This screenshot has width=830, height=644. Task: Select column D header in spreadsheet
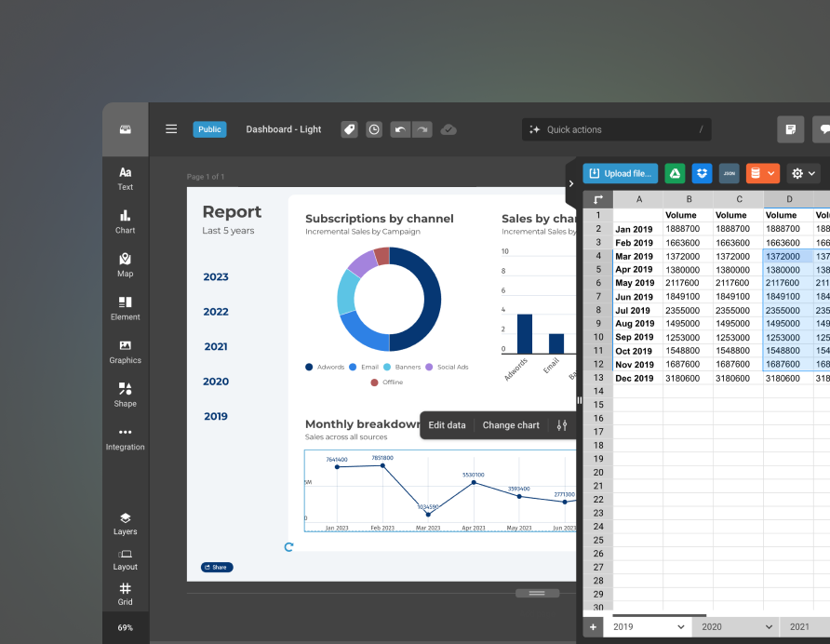coord(789,200)
